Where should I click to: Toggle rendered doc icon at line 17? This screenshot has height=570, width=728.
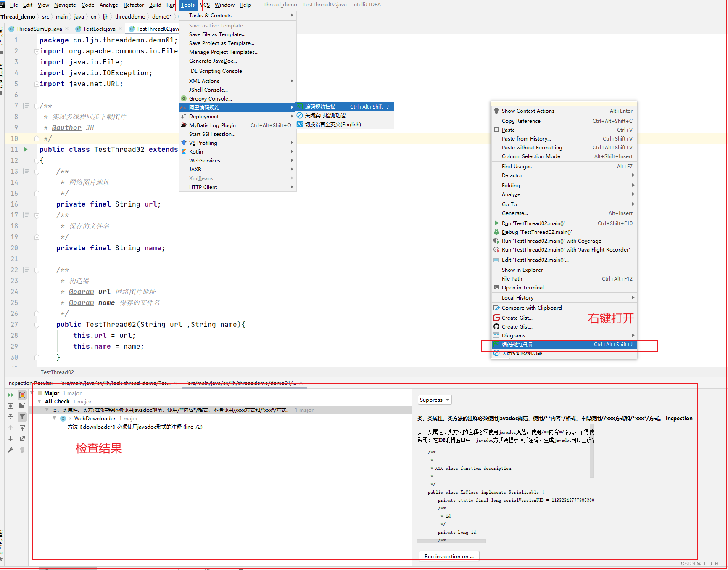pyautogui.click(x=26, y=215)
